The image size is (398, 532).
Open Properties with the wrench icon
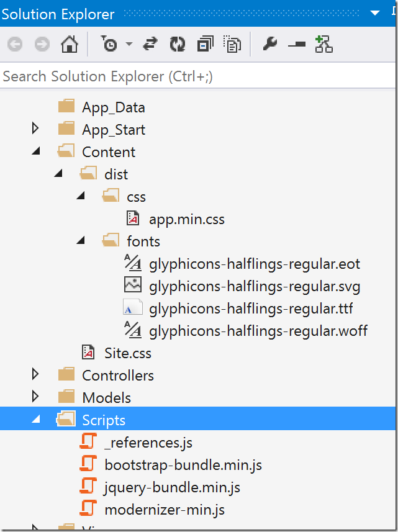coord(270,44)
